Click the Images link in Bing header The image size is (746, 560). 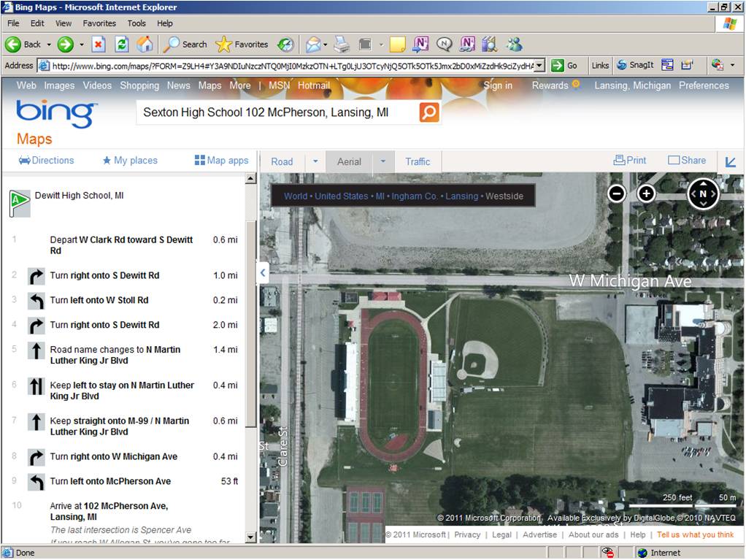59,85
